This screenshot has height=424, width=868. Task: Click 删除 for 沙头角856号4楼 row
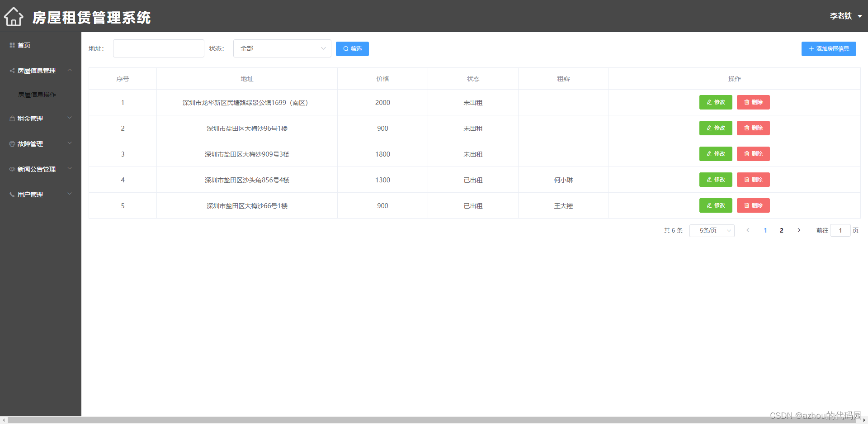click(753, 180)
